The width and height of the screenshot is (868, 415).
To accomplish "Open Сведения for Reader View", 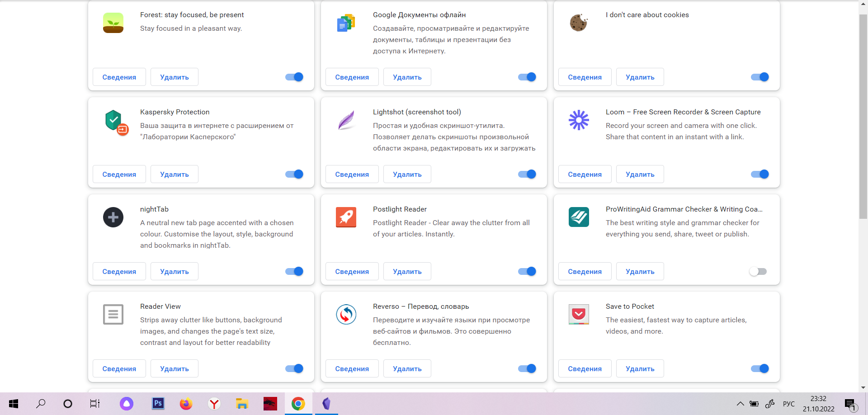I will pyautogui.click(x=119, y=368).
